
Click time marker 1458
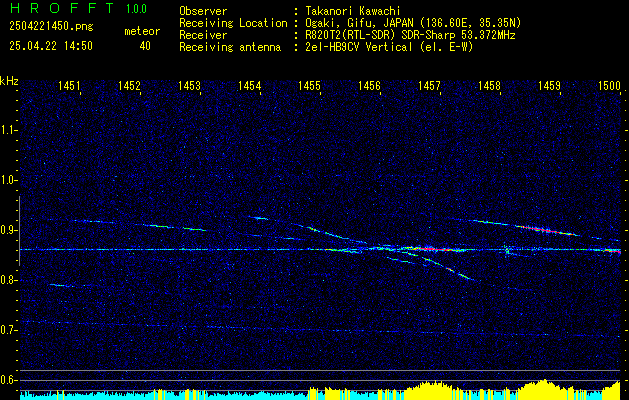coord(489,85)
